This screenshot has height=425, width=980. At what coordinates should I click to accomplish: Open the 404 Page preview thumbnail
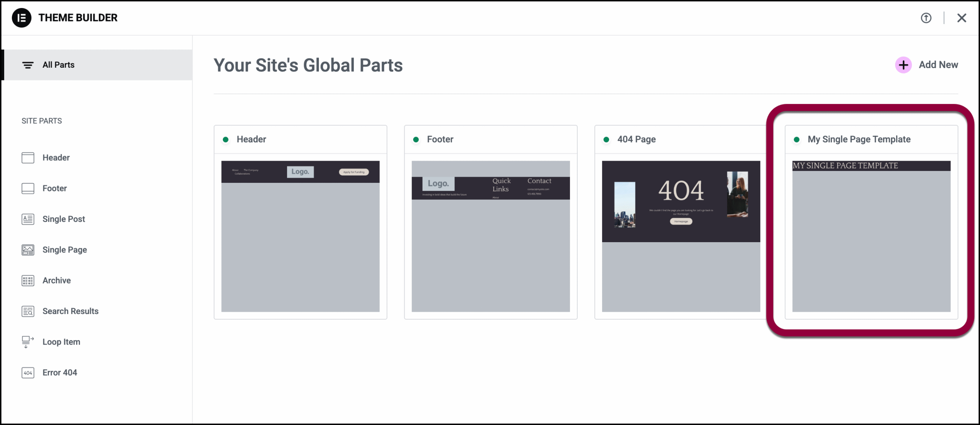coord(681,236)
